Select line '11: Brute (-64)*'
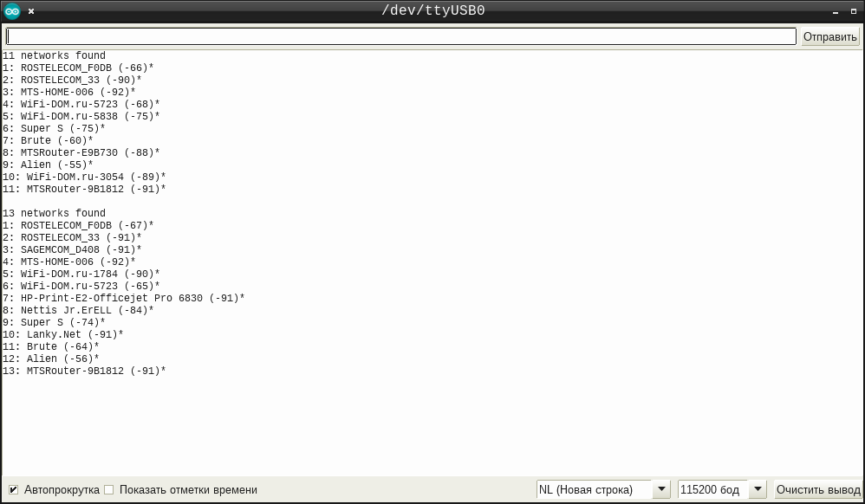Image resolution: width=865 pixels, height=504 pixels. (51, 347)
